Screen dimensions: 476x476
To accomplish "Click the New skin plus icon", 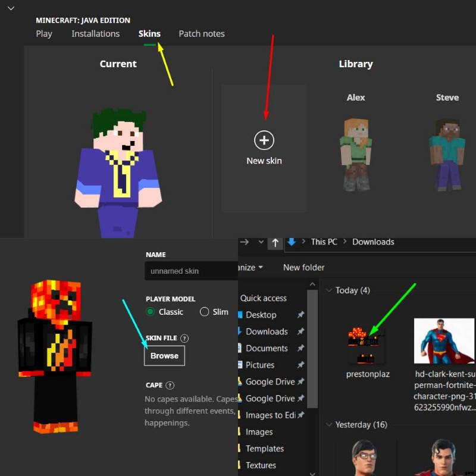I will 264,140.
